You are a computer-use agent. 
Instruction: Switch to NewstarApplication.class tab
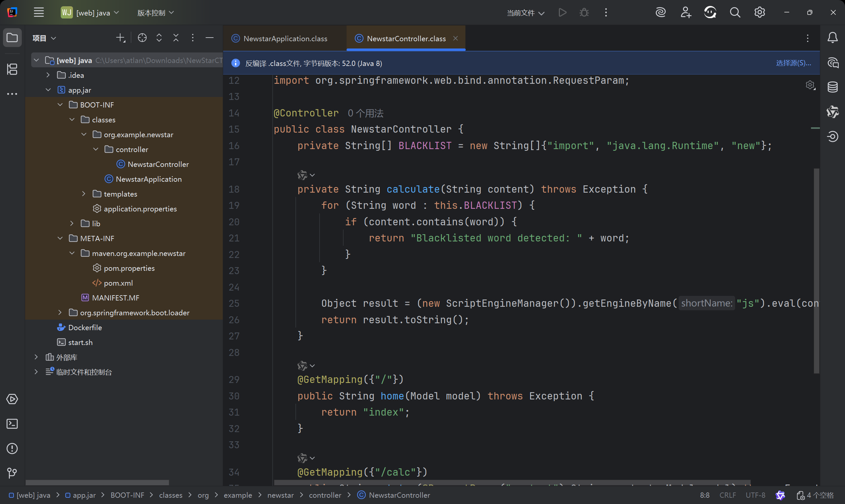pyautogui.click(x=285, y=39)
